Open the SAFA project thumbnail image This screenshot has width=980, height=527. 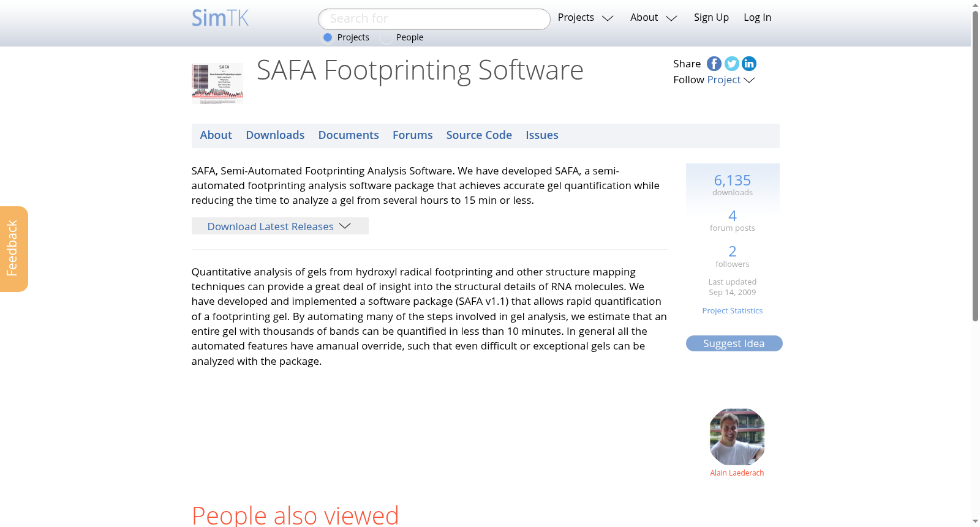217,83
